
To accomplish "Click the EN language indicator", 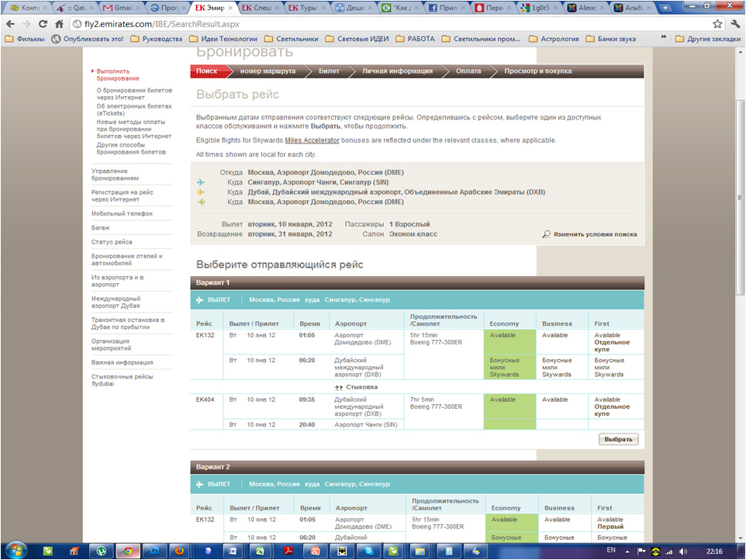I will click(611, 551).
